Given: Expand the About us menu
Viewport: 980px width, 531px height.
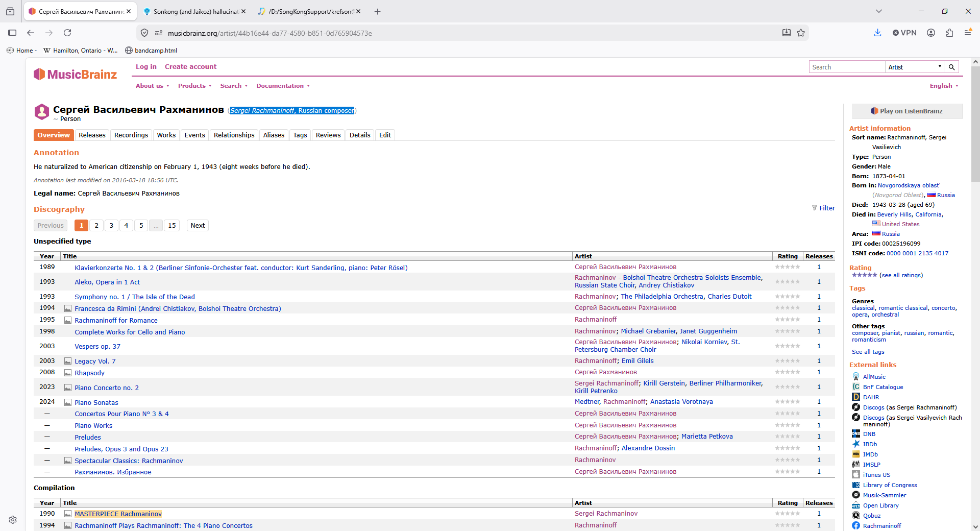Looking at the screenshot, I should (152, 86).
